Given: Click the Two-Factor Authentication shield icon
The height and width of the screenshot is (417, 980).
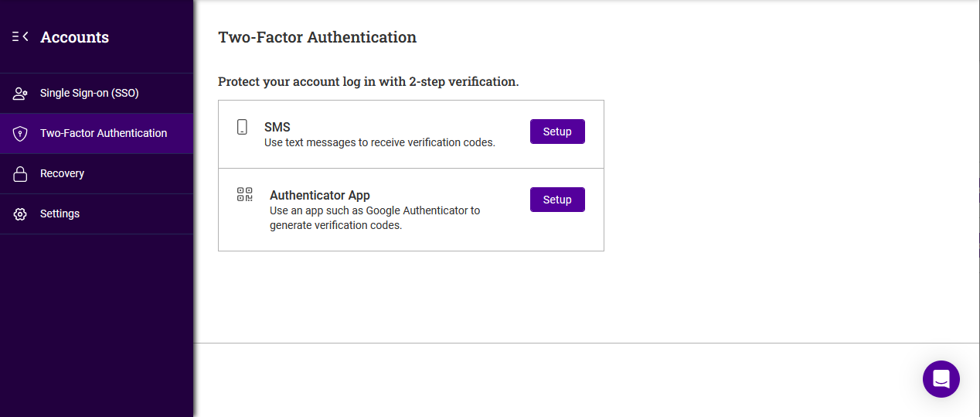Looking at the screenshot, I should point(21,134).
